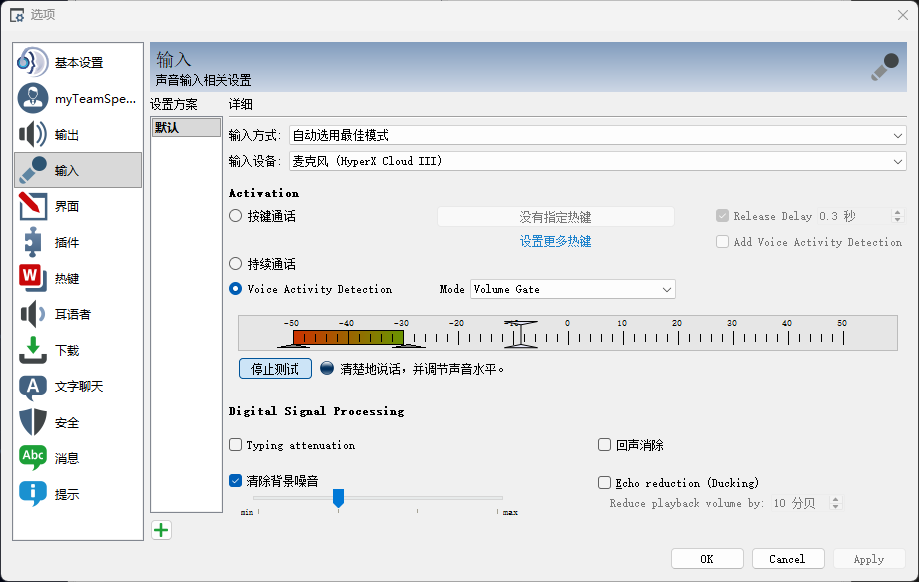The image size is (919, 582).
Task: Select 按键通话 push-to-talk option
Action: [x=236, y=216]
